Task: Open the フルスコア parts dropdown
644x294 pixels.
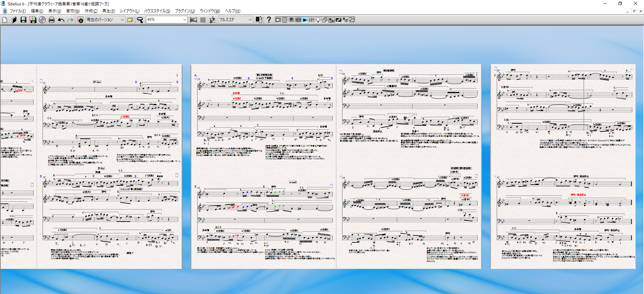Action: [250, 20]
